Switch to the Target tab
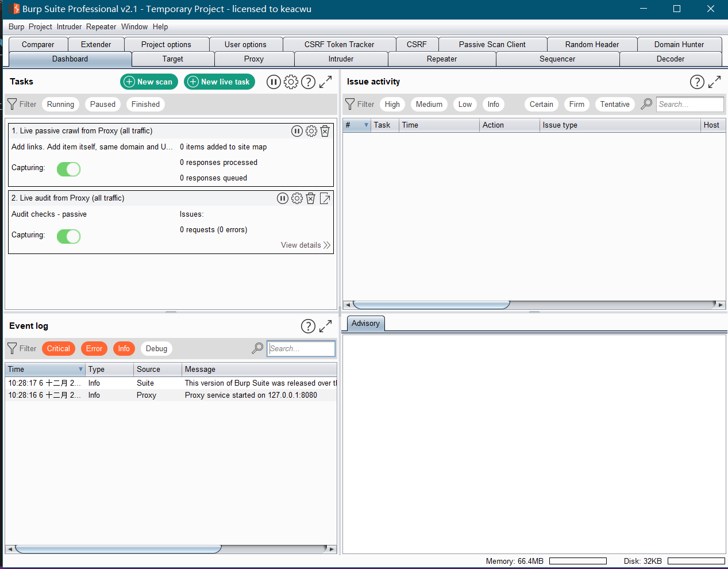728x569 pixels. pyautogui.click(x=173, y=59)
